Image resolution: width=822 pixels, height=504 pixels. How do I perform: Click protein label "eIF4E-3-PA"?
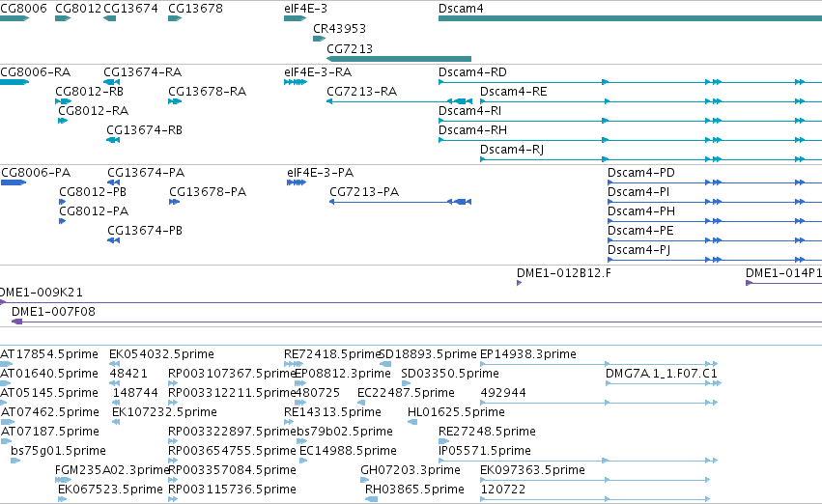(321, 173)
